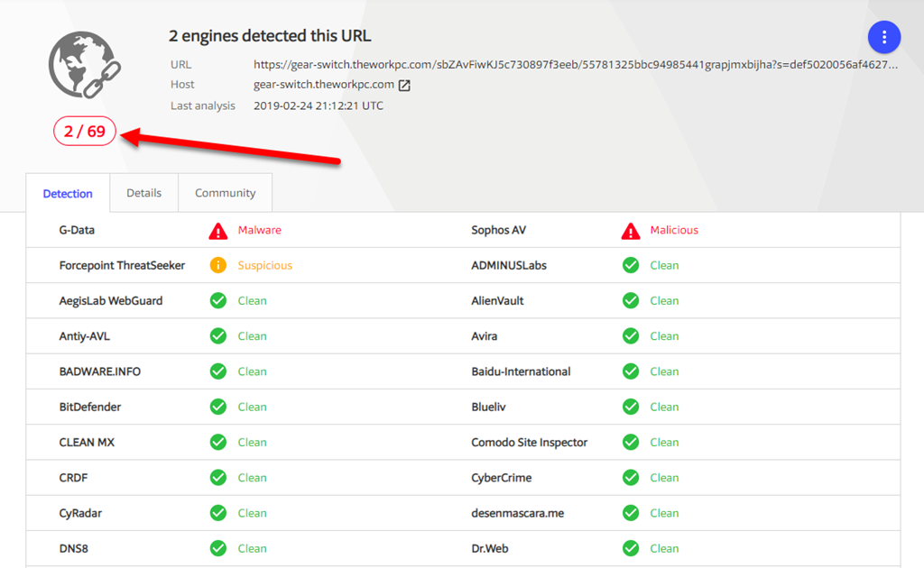Screen dimensions: 924x568
Task: Click the gear-switch.theworkpc.com host link
Action: pos(324,85)
